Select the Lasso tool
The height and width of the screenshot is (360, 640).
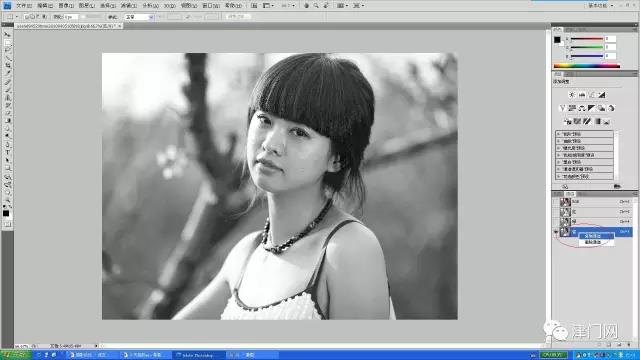tap(7, 50)
